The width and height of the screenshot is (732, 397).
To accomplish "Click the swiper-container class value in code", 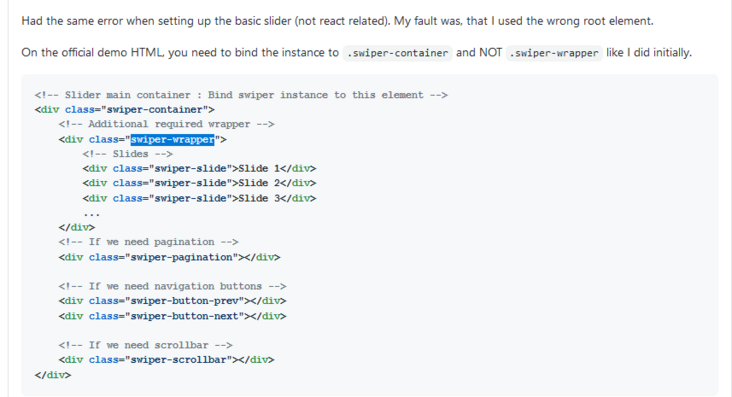I will point(155,109).
